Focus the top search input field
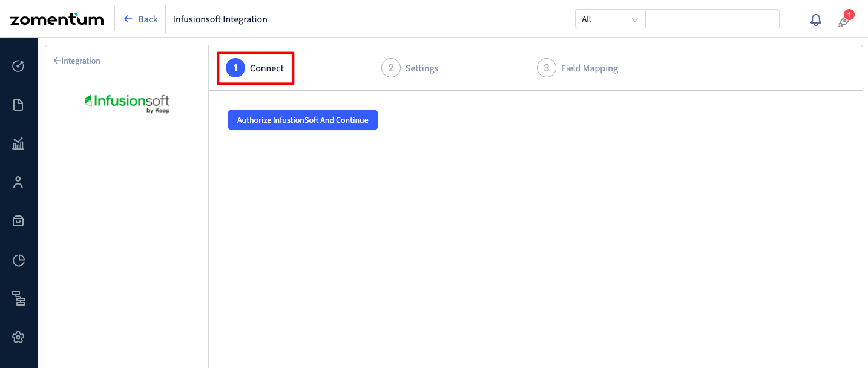The height and width of the screenshot is (368, 868). pos(712,19)
